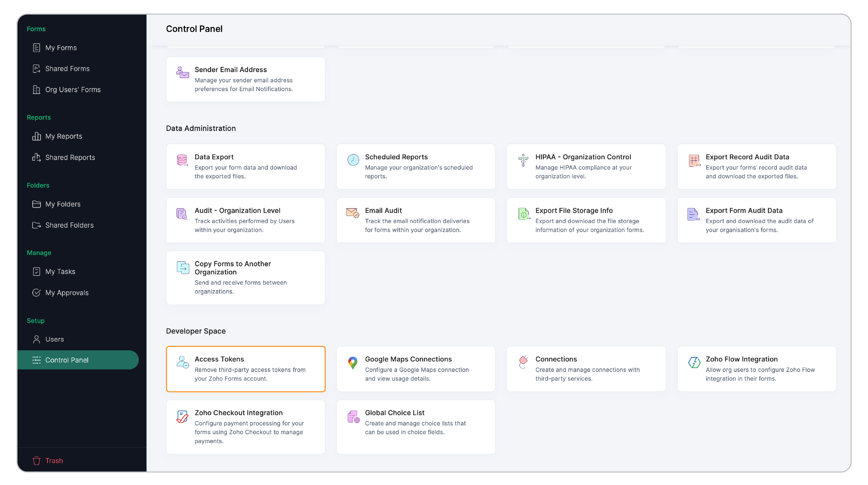Image resolution: width=868 pixels, height=485 pixels.
Task: Click the Connections plug icon
Action: click(x=523, y=362)
